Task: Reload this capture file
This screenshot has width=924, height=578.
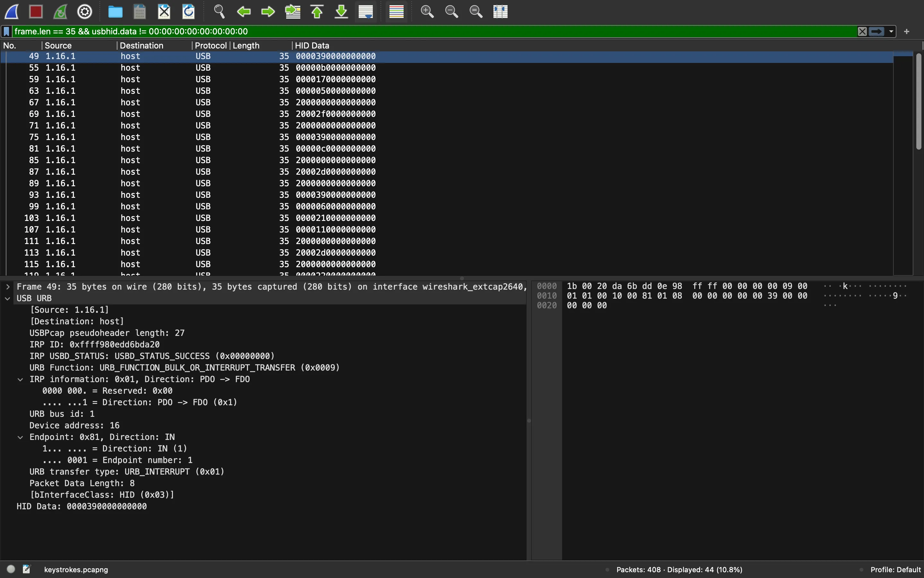Action: click(189, 12)
